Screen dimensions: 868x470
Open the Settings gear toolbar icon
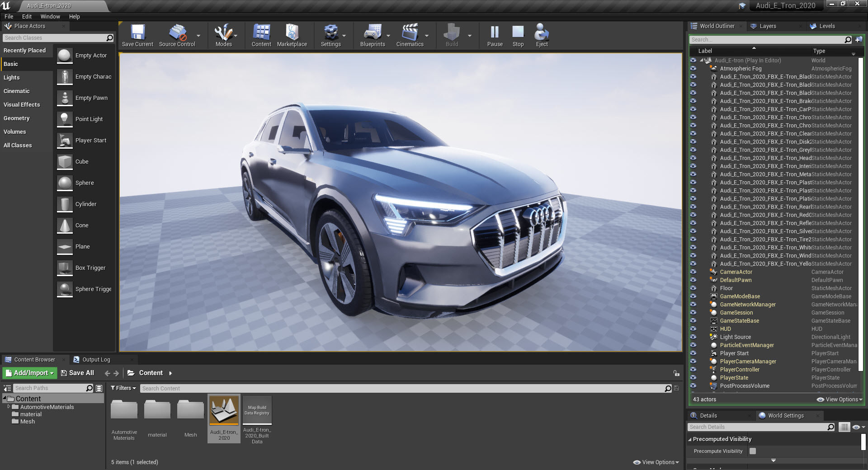point(331,33)
